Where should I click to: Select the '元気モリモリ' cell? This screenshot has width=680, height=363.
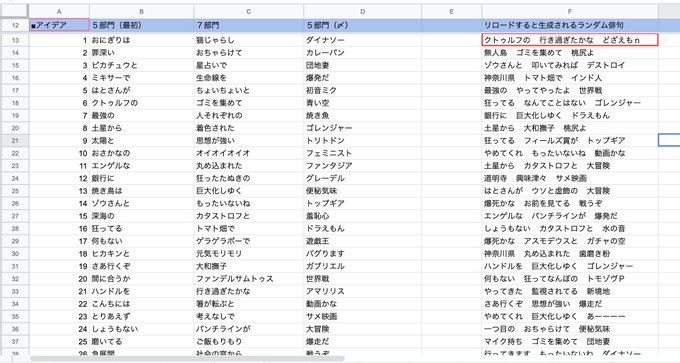tap(248, 254)
